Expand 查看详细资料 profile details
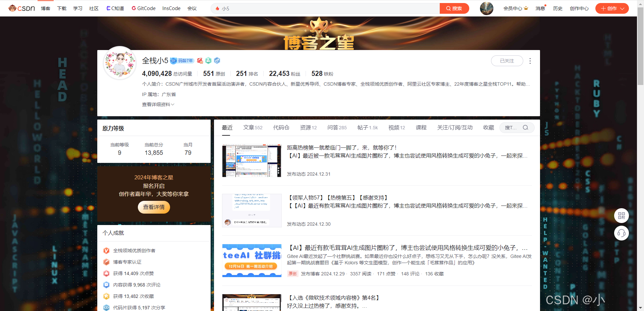The image size is (644, 311). [158, 104]
